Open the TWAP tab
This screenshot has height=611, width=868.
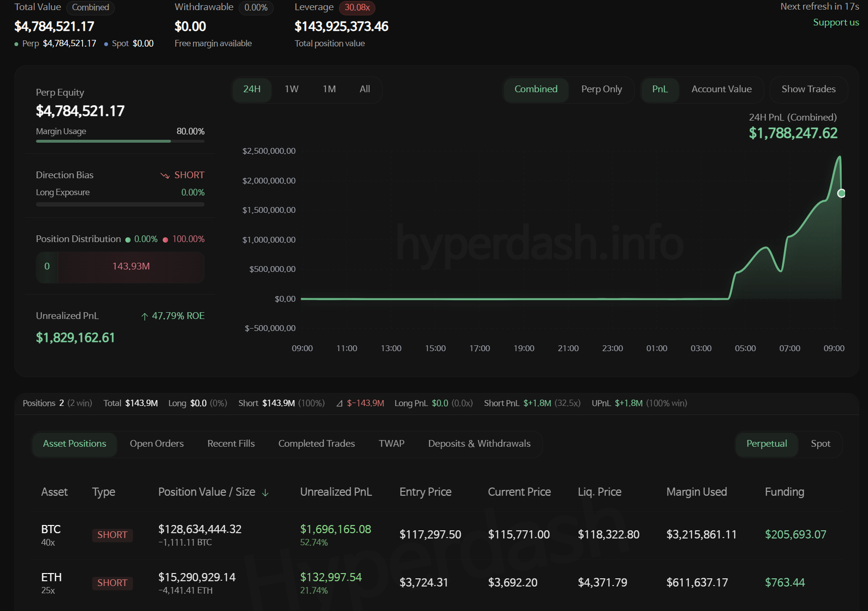391,444
